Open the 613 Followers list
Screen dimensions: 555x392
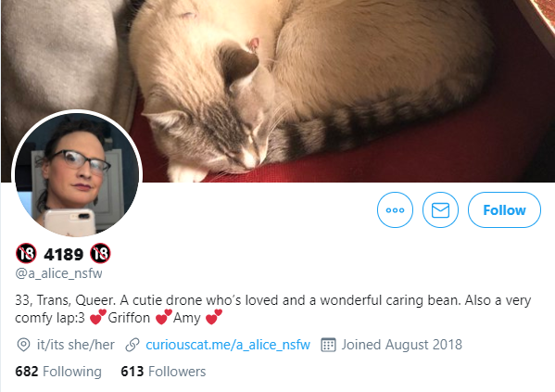click(163, 372)
